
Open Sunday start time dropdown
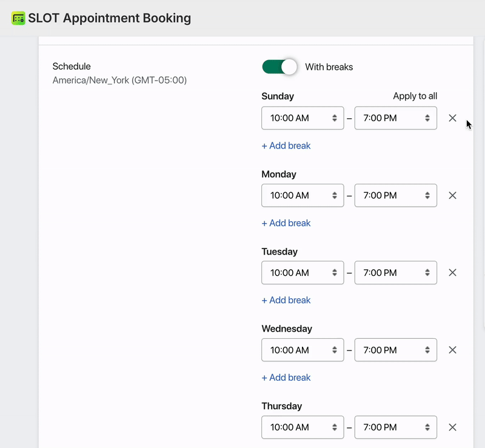coord(303,118)
